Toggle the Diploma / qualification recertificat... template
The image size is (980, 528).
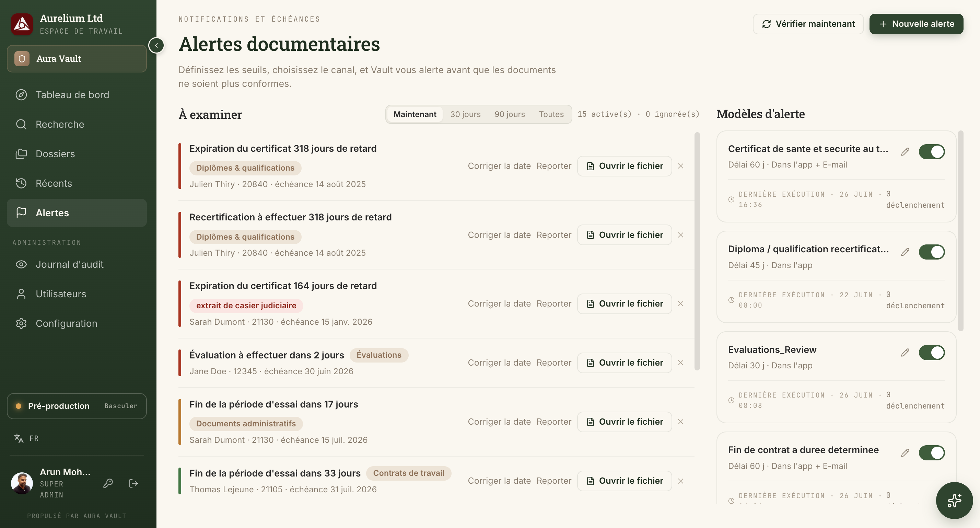[932, 252]
